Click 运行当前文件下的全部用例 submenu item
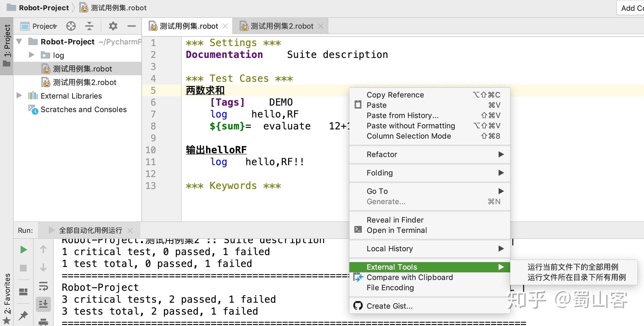This screenshot has height=326, width=644. point(573,267)
